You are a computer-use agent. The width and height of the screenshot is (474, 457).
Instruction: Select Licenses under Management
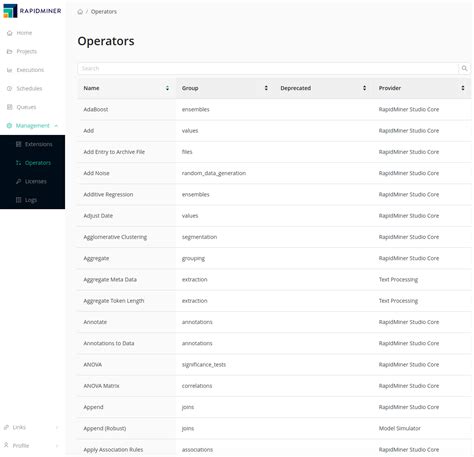click(x=33, y=181)
